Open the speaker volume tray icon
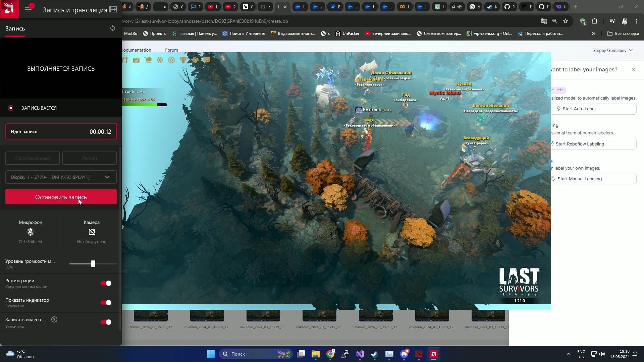 602,354
